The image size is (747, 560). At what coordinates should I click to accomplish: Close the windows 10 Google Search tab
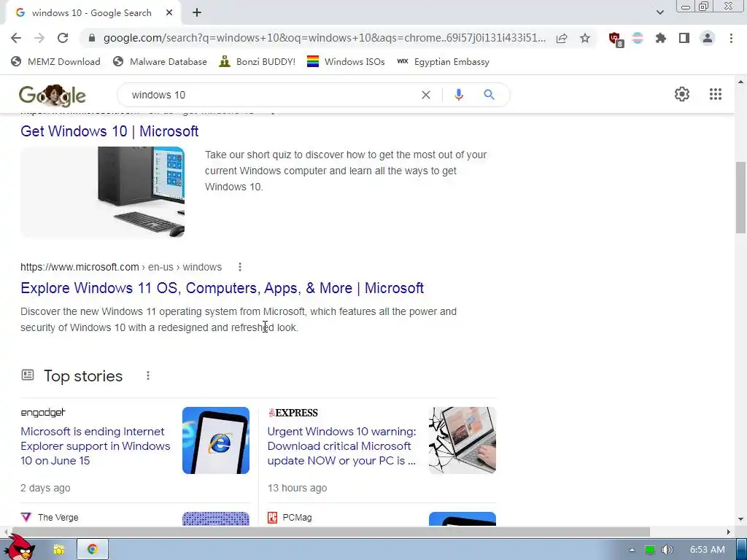pos(169,13)
